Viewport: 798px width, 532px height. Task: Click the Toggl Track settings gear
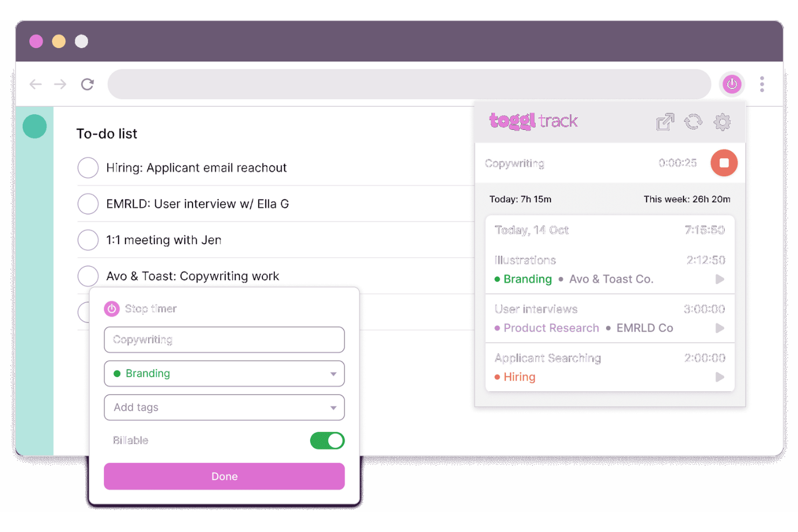click(x=723, y=122)
